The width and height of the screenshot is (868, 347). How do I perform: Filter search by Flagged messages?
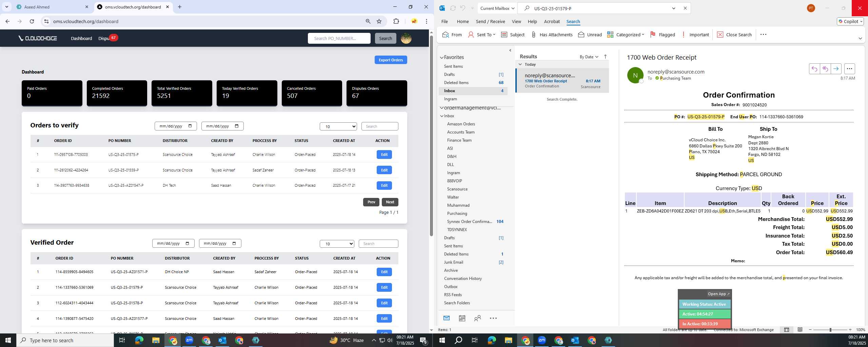[x=663, y=35]
